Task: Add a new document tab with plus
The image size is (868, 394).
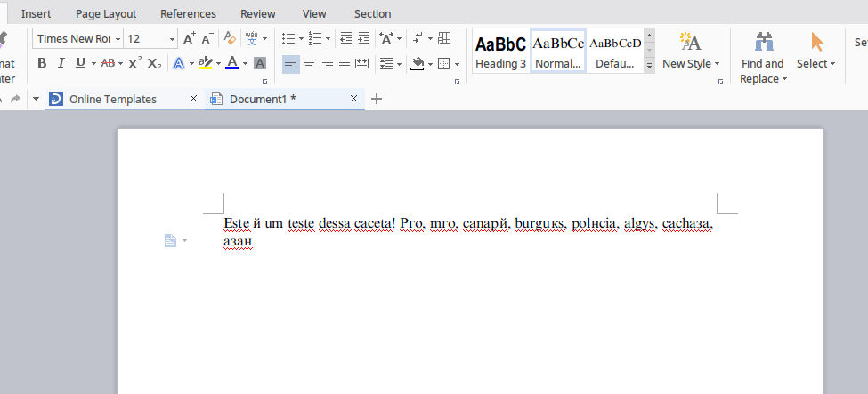Action: click(377, 99)
